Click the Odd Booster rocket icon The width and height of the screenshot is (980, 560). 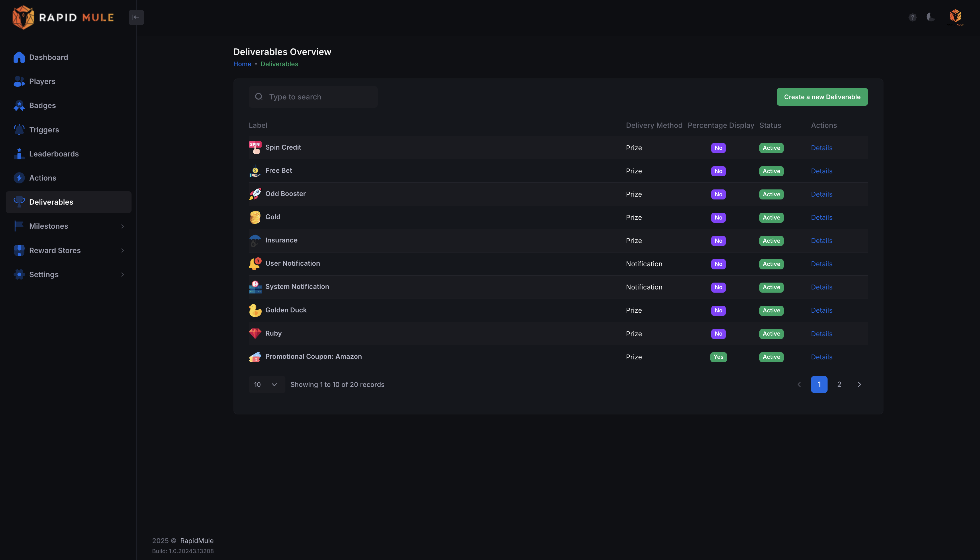[255, 194]
